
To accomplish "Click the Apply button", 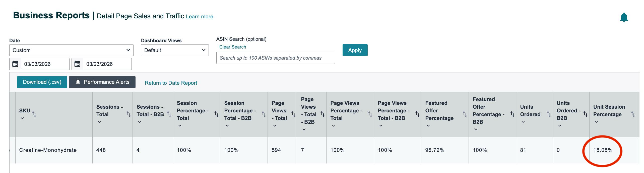I will 355,50.
